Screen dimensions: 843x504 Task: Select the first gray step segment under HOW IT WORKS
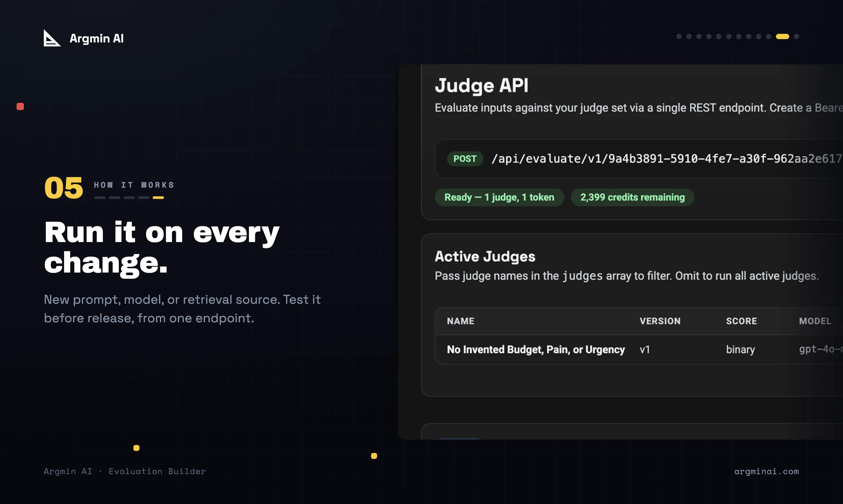coord(100,198)
